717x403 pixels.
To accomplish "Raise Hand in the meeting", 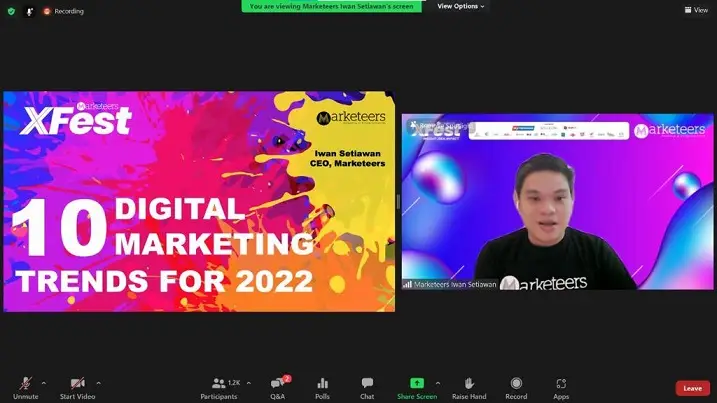I will pyautogui.click(x=469, y=388).
